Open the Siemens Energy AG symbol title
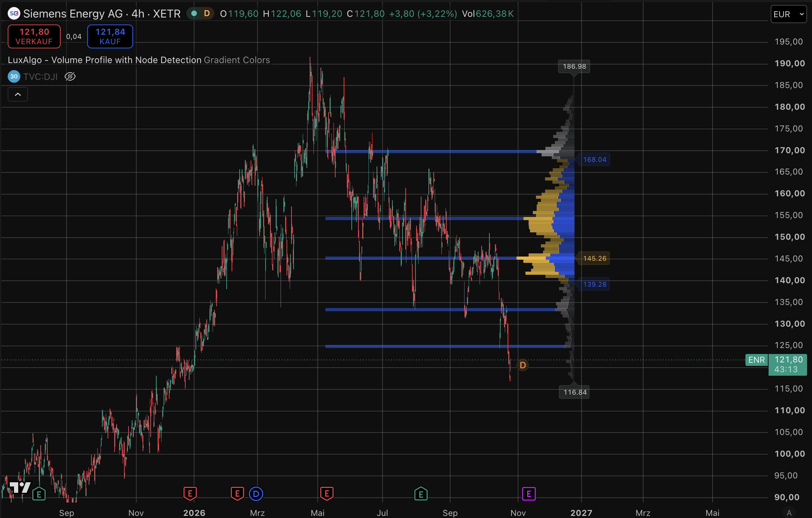The image size is (812, 518). pos(102,14)
